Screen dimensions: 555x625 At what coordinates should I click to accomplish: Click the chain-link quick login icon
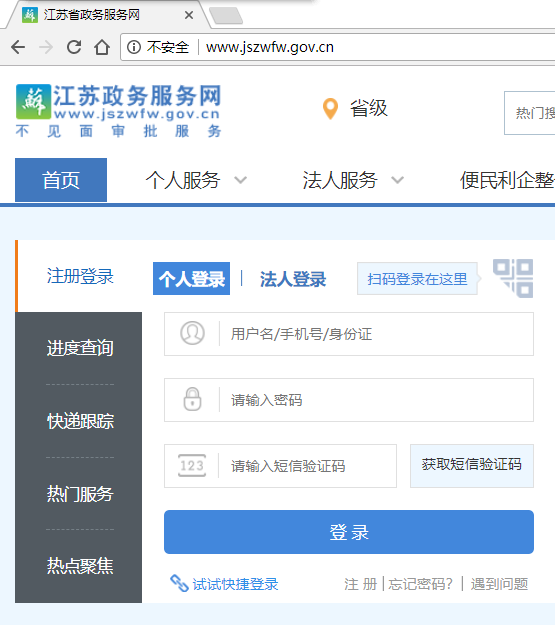[179, 584]
